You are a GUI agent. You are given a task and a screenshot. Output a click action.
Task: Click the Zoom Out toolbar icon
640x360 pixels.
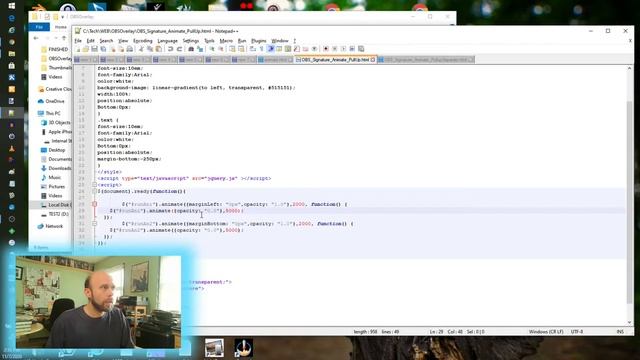(x=221, y=49)
